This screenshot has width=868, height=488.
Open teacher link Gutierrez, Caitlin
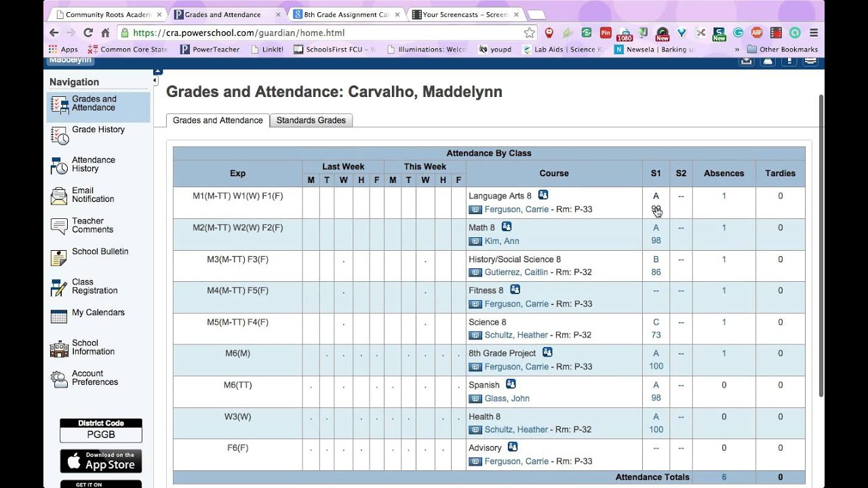pos(516,272)
